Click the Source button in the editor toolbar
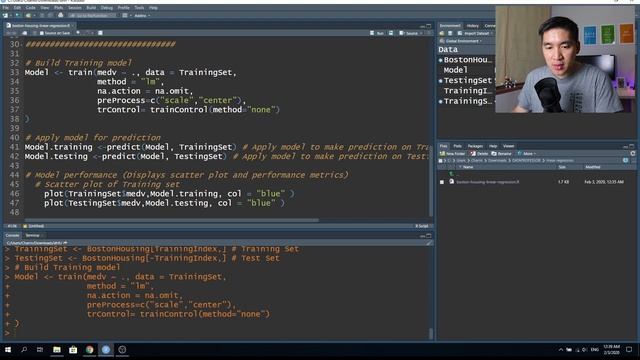 click(x=409, y=33)
